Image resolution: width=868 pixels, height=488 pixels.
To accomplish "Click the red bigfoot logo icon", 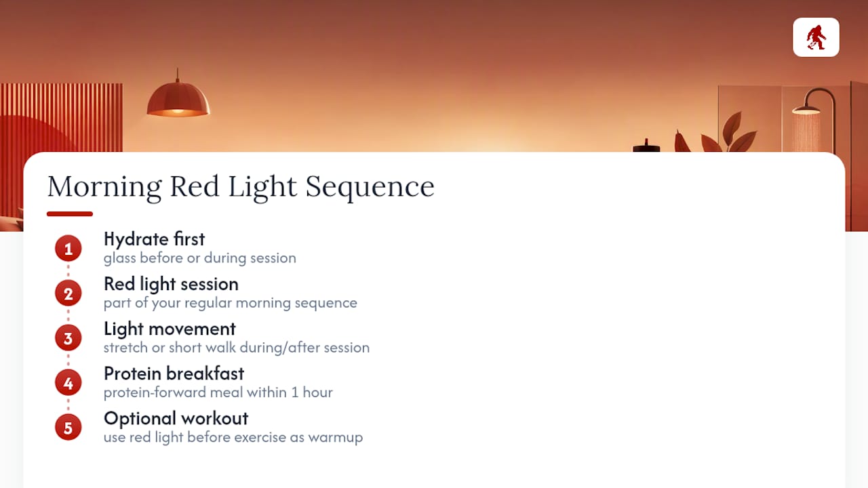I will click(816, 37).
